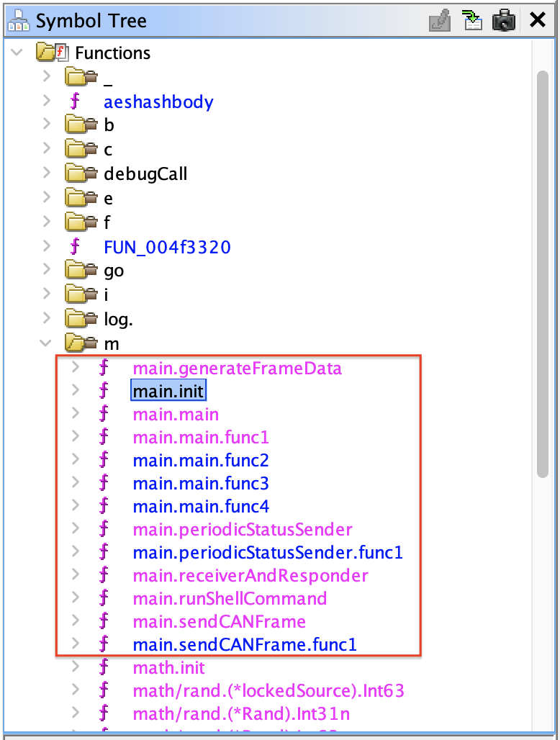Image resolution: width=560 pixels, height=740 pixels.
Task: Expand the aeshashbody function node
Action: 46,100
